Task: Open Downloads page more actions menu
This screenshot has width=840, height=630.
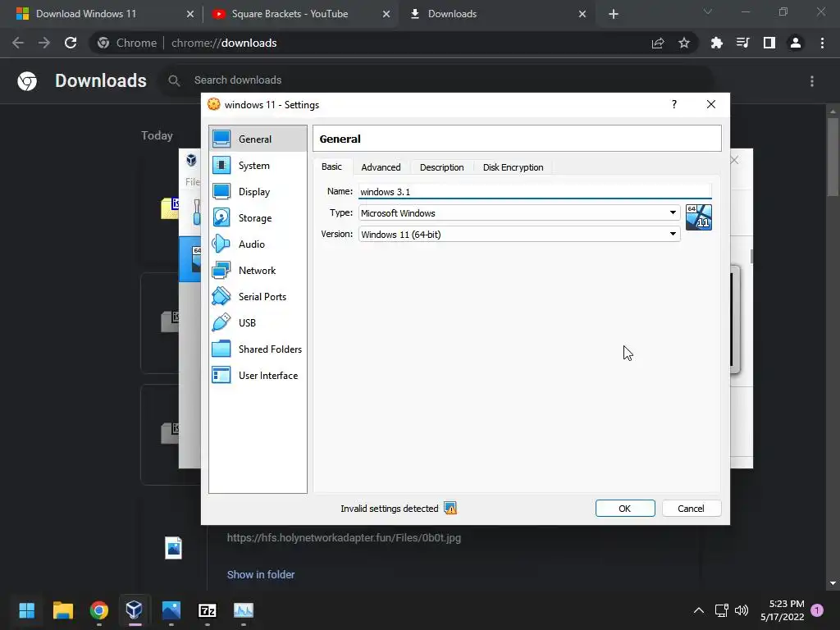Action: 812,81
